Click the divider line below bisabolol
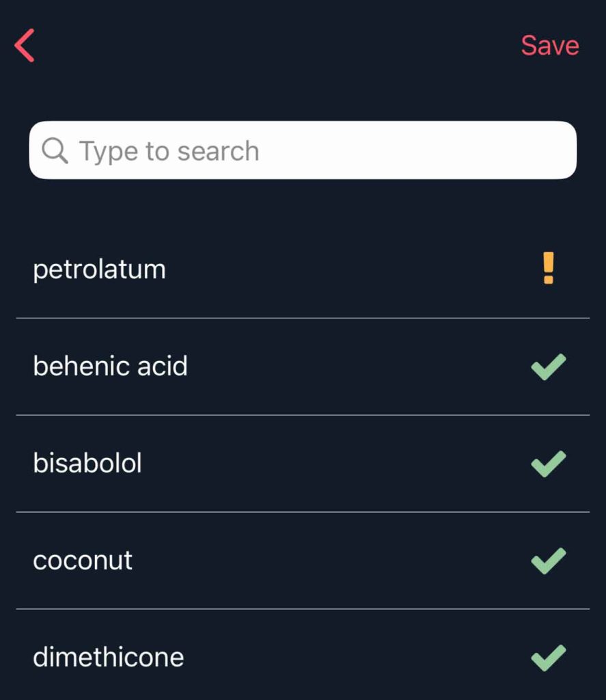The width and height of the screenshot is (606, 700). pos(303,512)
